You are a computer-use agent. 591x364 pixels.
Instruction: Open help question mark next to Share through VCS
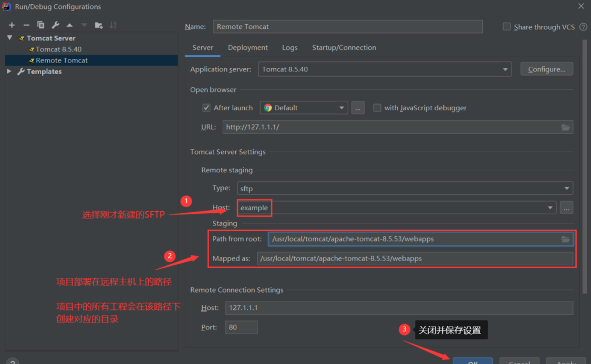point(583,27)
